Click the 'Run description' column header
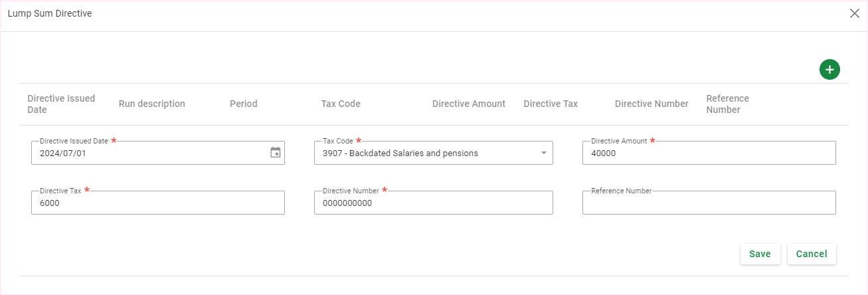Image resolution: width=868 pixels, height=295 pixels. click(151, 104)
